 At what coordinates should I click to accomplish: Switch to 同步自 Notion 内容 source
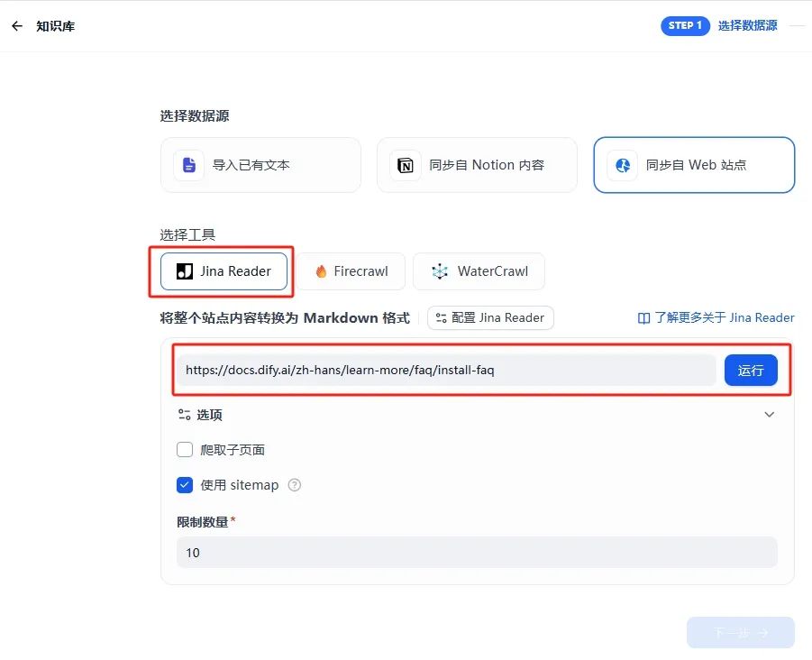pos(477,165)
